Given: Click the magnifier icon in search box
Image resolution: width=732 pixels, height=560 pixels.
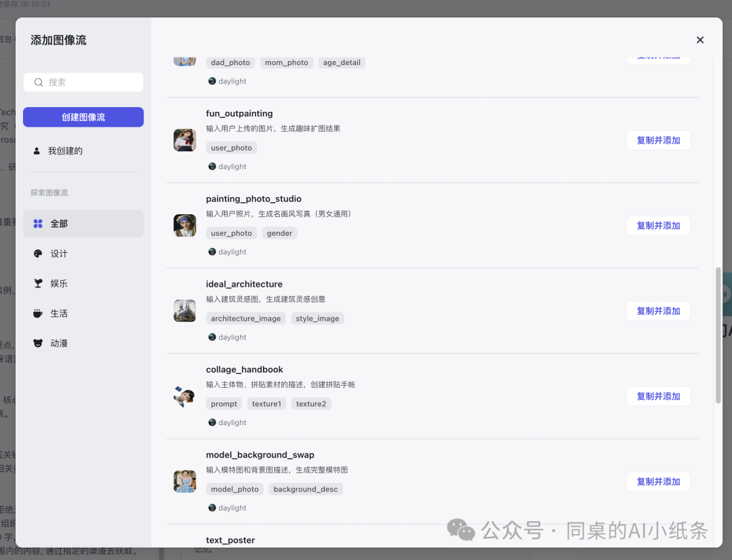Looking at the screenshot, I should [39, 82].
